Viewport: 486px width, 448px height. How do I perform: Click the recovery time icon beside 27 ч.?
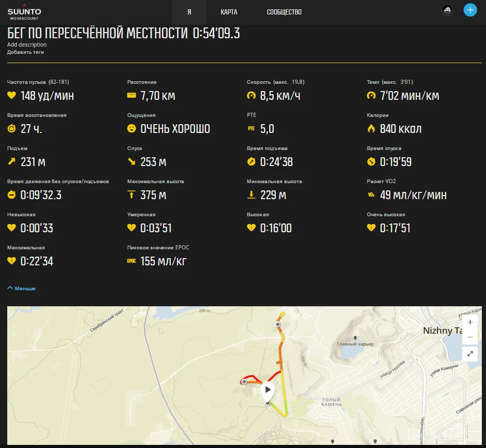(11, 128)
